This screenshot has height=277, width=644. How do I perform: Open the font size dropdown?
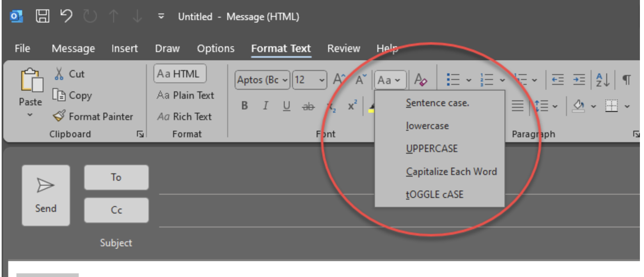(322, 80)
